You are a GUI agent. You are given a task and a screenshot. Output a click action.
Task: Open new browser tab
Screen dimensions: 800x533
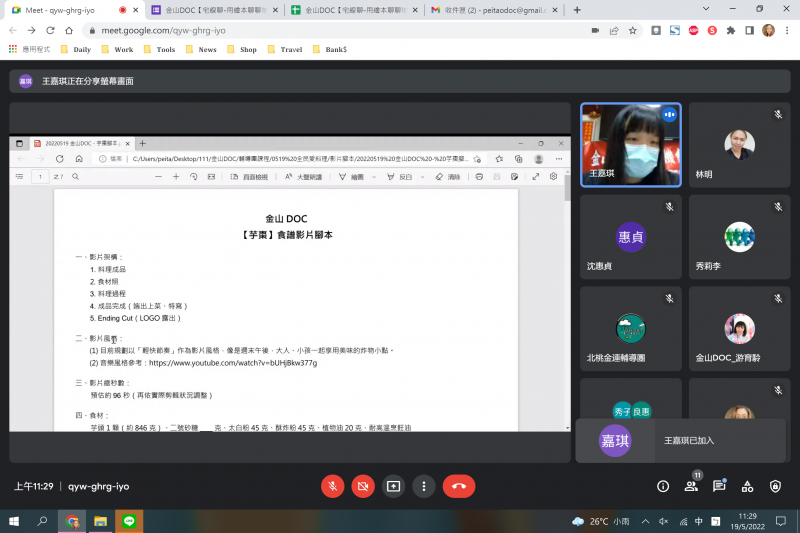click(x=577, y=10)
